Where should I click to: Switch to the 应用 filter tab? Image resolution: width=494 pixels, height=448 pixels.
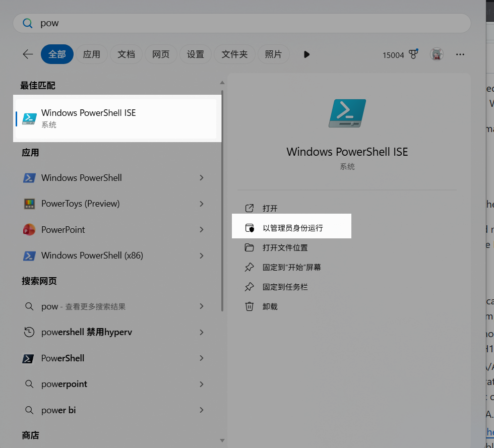coord(91,54)
